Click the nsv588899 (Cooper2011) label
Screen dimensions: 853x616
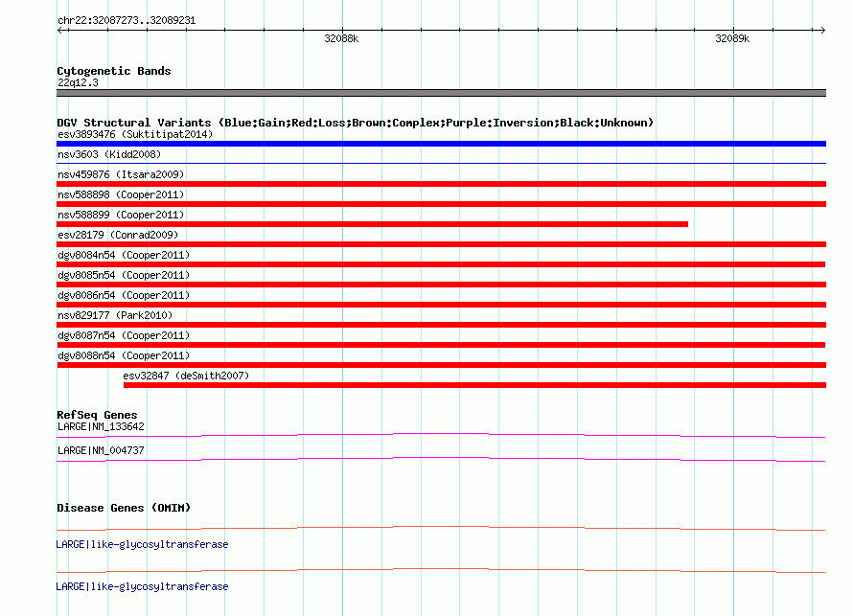pyautogui.click(x=121, y=215)
